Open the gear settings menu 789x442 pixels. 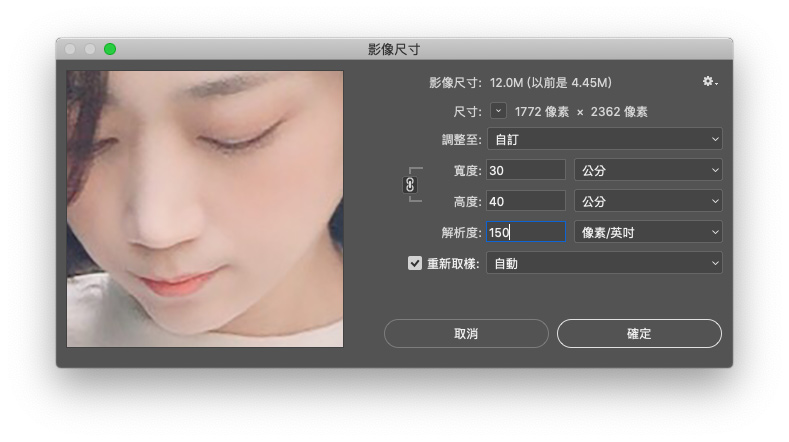point(710,82)
